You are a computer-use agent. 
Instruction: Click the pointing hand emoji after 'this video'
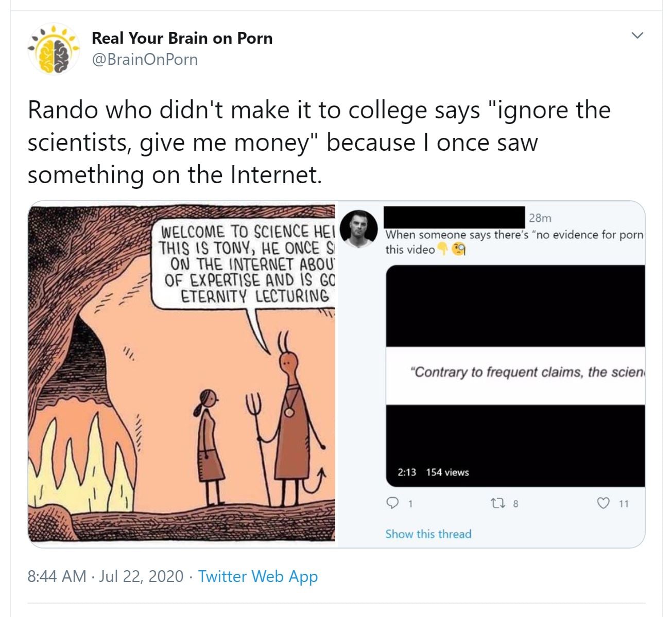pos(442,250)
